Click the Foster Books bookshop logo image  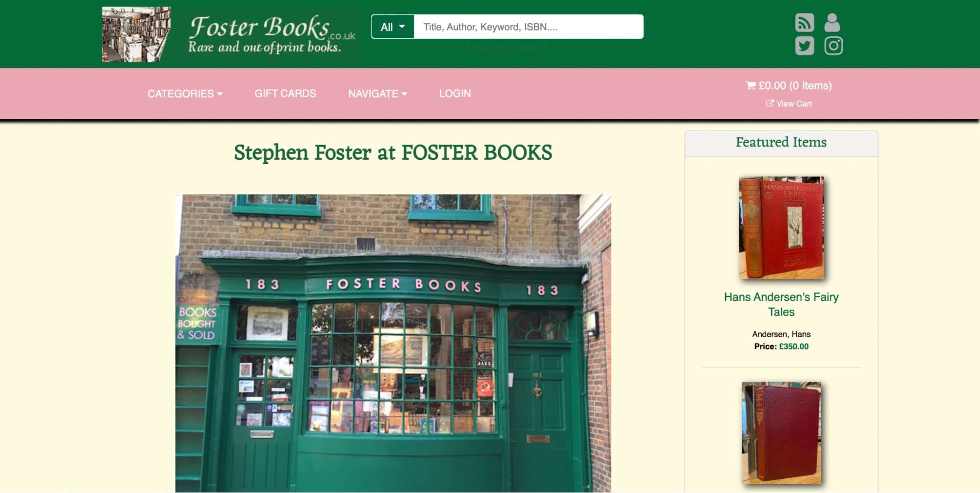136,34
